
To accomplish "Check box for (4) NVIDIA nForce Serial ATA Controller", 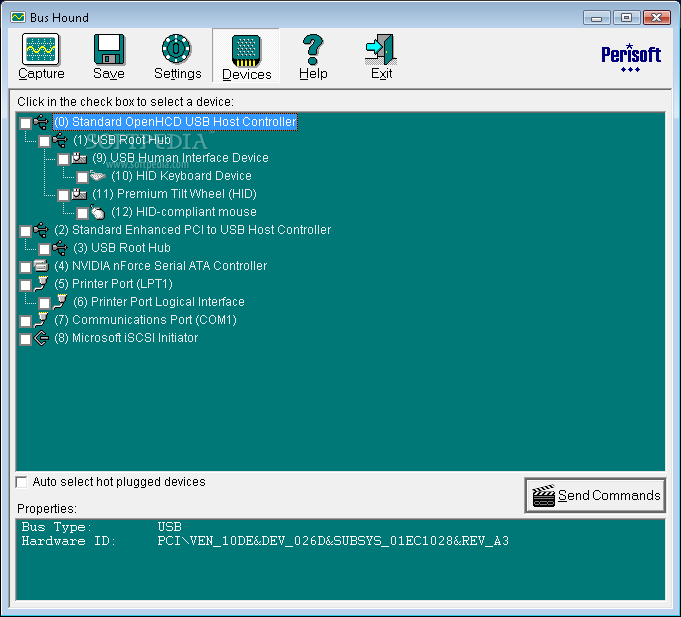I will 25,267.
